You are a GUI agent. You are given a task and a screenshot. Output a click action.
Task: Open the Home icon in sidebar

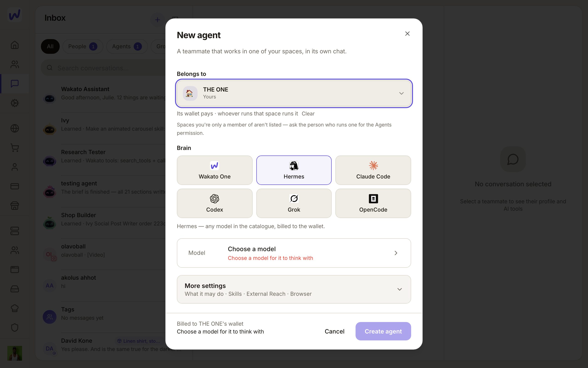(x=14, y=45)
